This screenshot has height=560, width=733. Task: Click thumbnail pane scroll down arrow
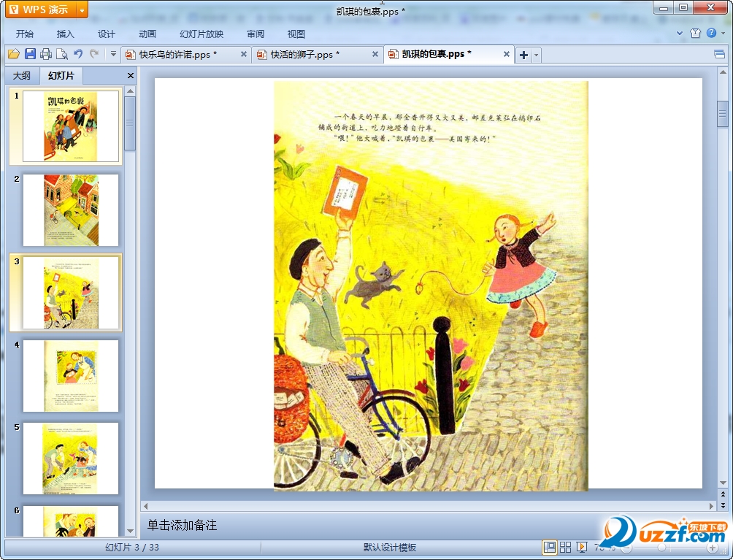click(131, 531)
